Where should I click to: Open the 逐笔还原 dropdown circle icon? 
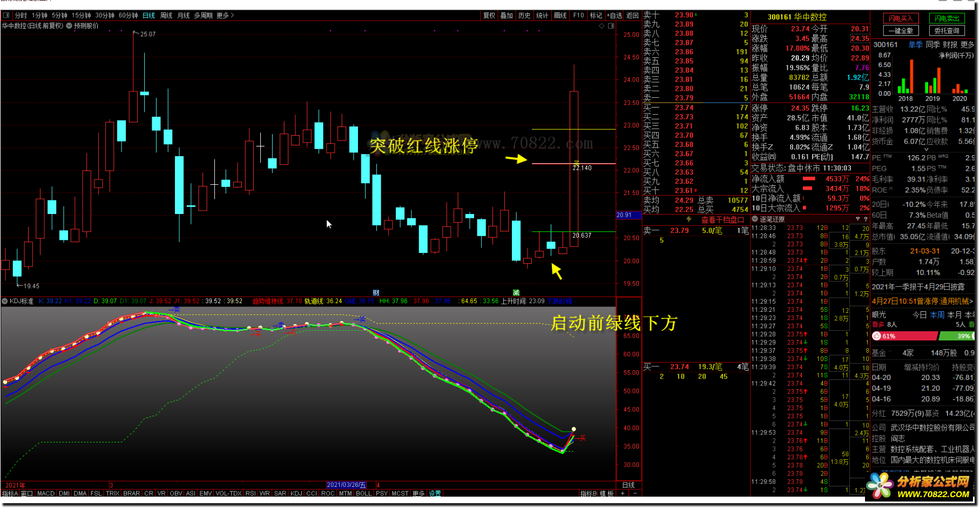click(x=755, y=219)
